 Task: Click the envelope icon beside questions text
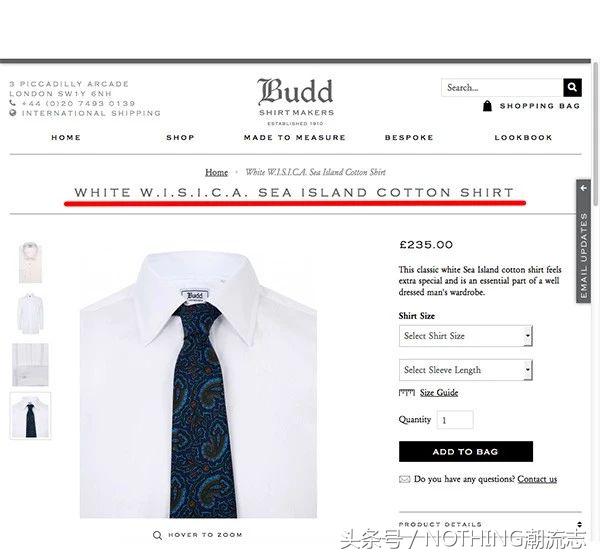(404, 479)
